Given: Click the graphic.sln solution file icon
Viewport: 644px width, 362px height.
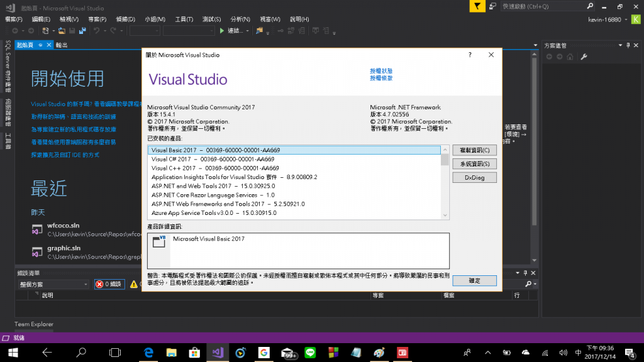Looking at the screenshot, I should coord(37,252).
